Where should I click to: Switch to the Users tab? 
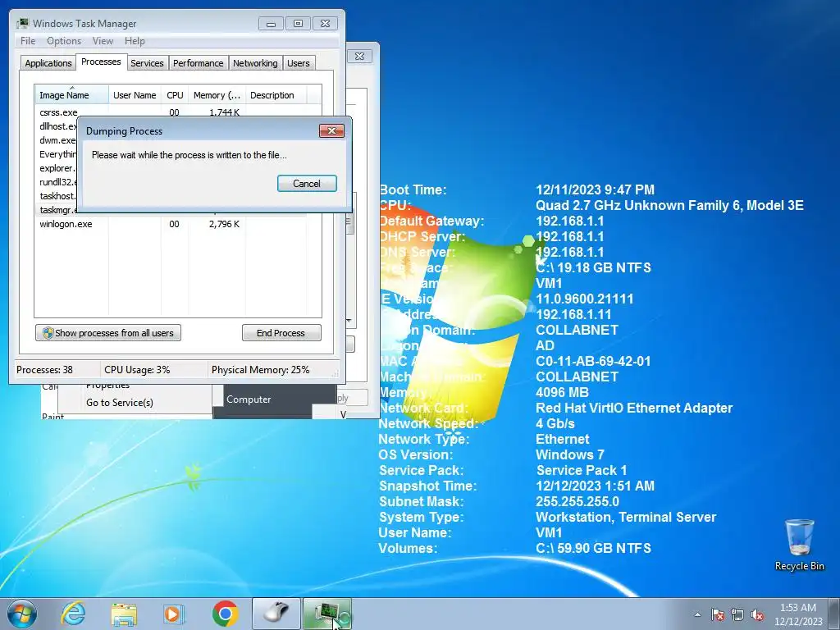[299, 63]
